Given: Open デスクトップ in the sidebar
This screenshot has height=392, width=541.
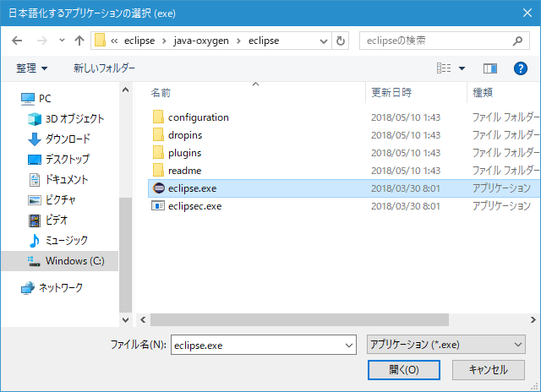Looking at the screenshot, I should (x=58, y=160).
